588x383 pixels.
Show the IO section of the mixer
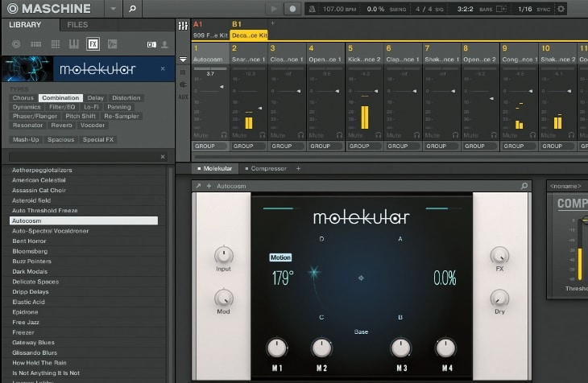click(183, 72)
